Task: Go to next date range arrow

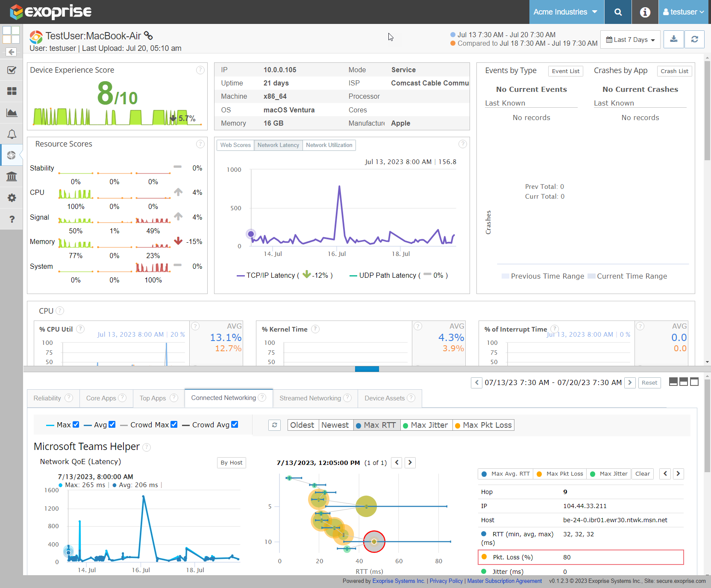Action: 630,382
